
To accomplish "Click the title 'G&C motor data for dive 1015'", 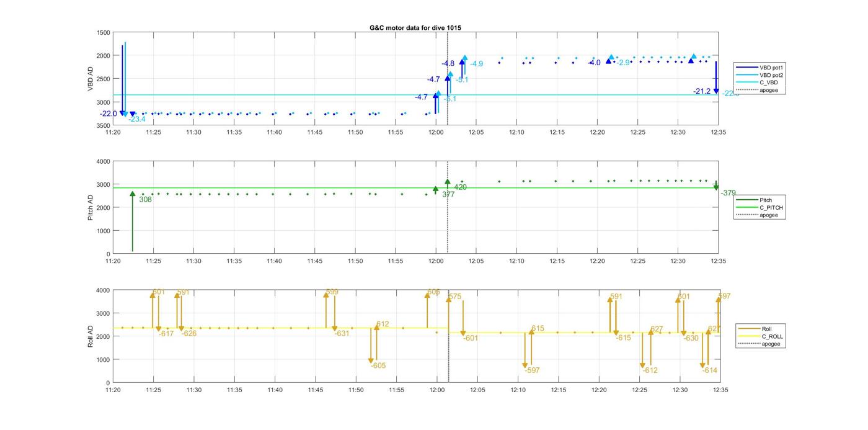I will [x=415, y=28].
